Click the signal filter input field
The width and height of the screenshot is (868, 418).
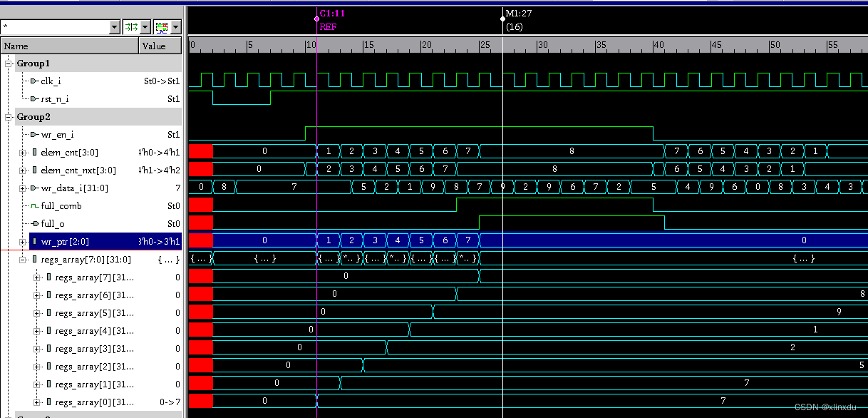pyautogui.click(x=55, y=26)
